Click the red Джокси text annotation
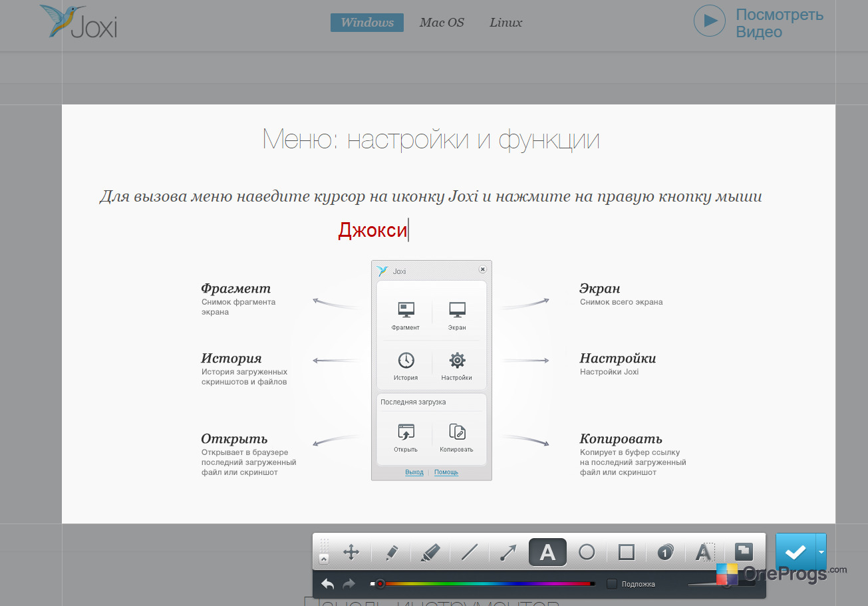 pyautogui.click(x=372, y=230)
